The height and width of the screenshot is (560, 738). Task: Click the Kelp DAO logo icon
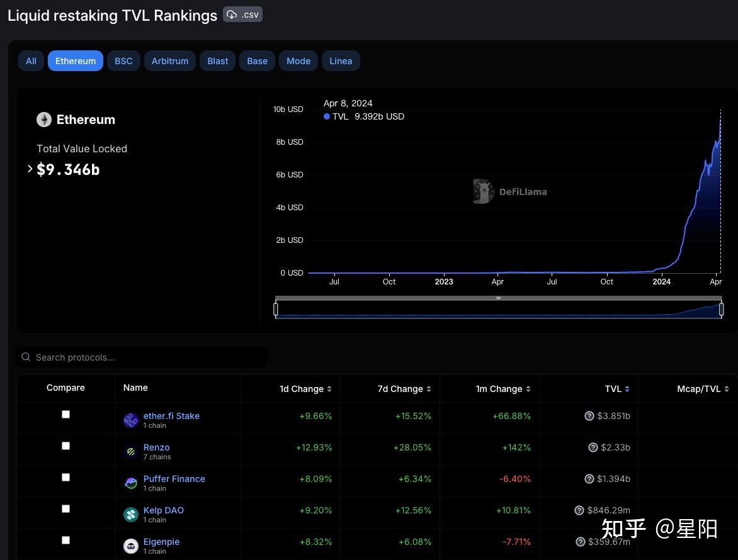point(131,515)
